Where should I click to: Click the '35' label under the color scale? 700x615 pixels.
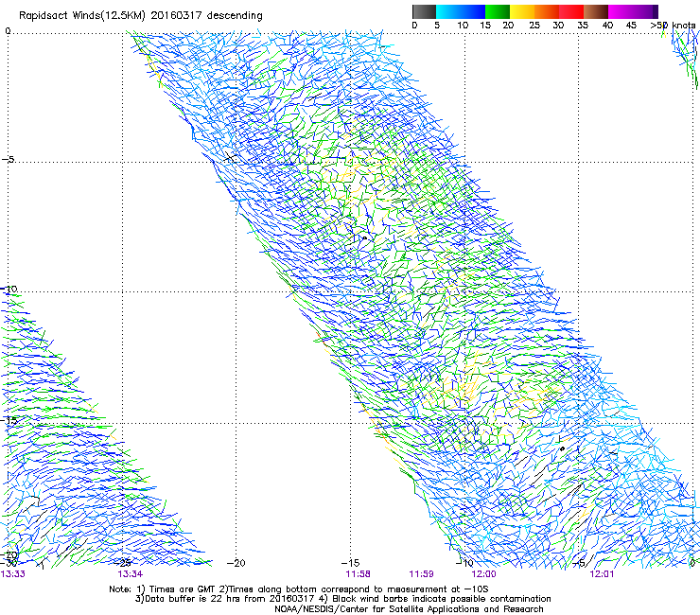tap(583, 26)
